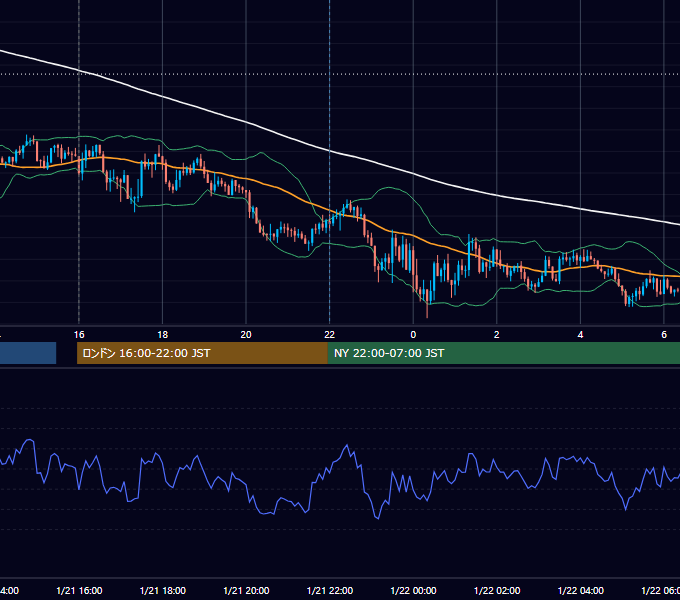Click the 1/21 20:00 date label
Screen dimensions: 680x600
pyautogui.click(x=246, y=590)
